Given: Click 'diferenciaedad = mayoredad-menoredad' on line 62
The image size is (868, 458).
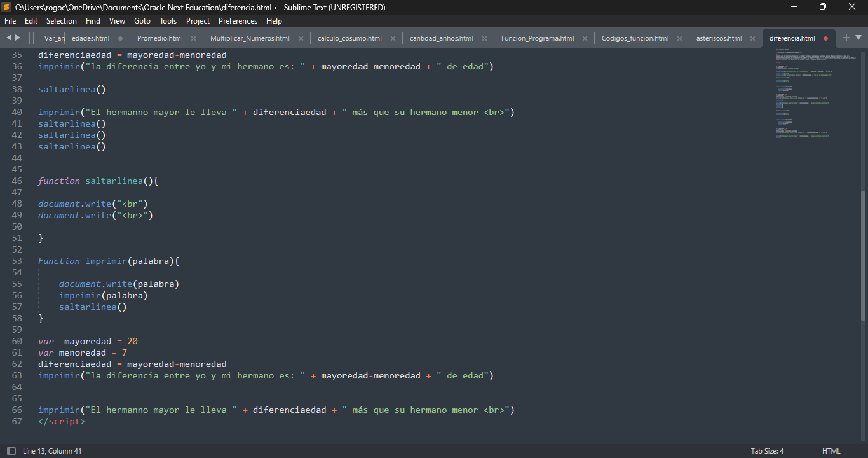Looking at the screenshot, I should click(132, 364).
